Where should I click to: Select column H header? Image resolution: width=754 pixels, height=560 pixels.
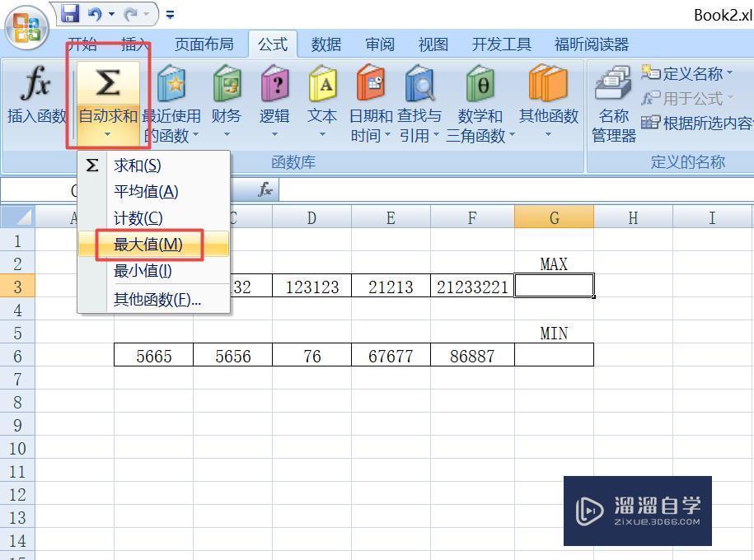pos(634,217)
